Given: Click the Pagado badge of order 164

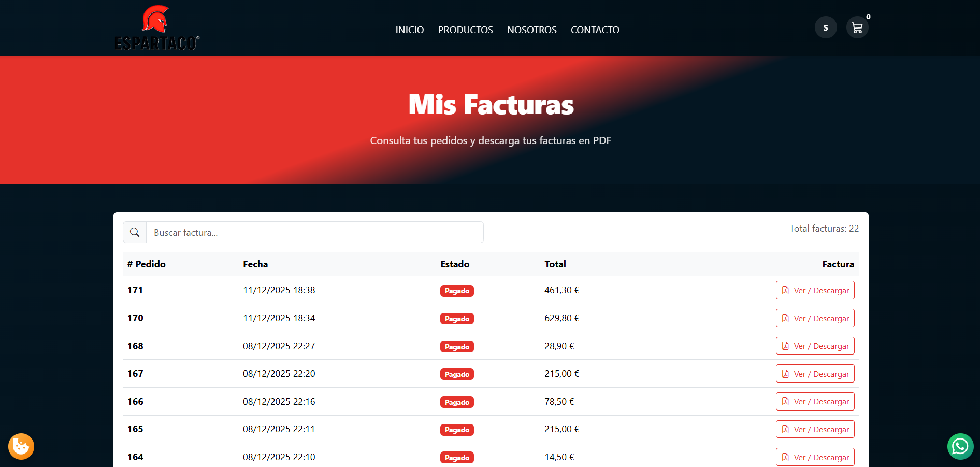Looking at the screenshot, I should point(457,458).
